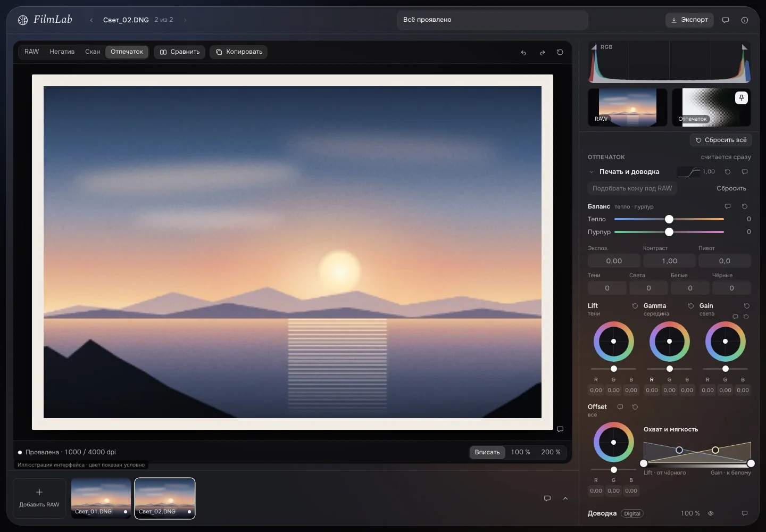The height and width of the screenshot is (532, 766).
Task: Click the Добавить RAW button
Action: click(x=39, y=498)
